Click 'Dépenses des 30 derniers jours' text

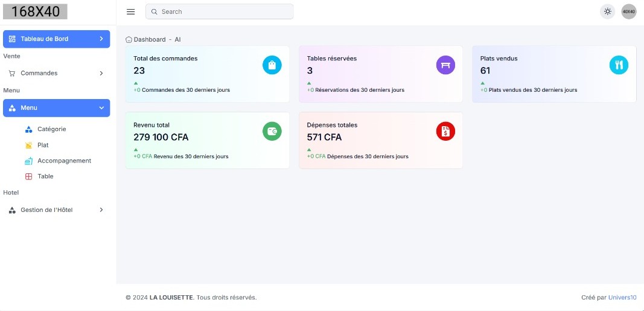[368, 156]
